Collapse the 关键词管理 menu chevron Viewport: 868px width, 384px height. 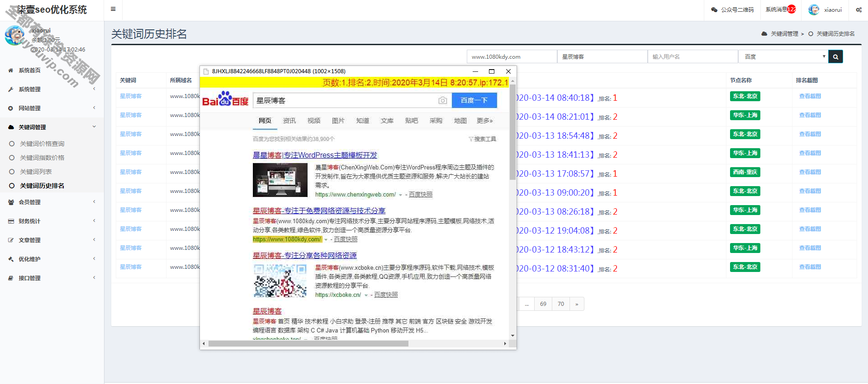(94, 126)
